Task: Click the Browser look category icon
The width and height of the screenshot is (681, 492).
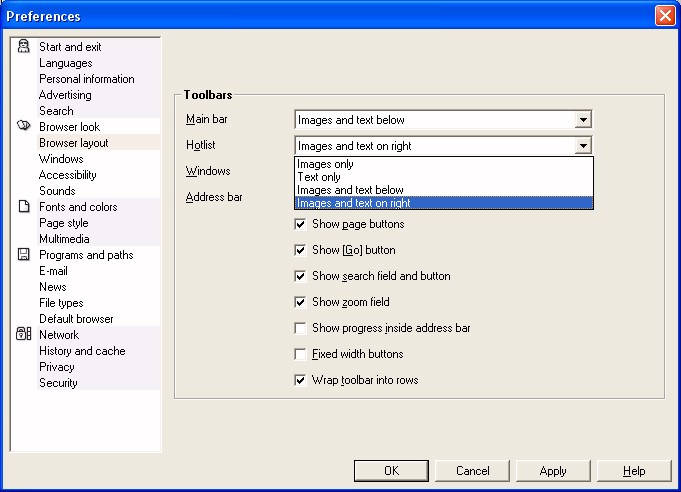Action: point(24,127)
